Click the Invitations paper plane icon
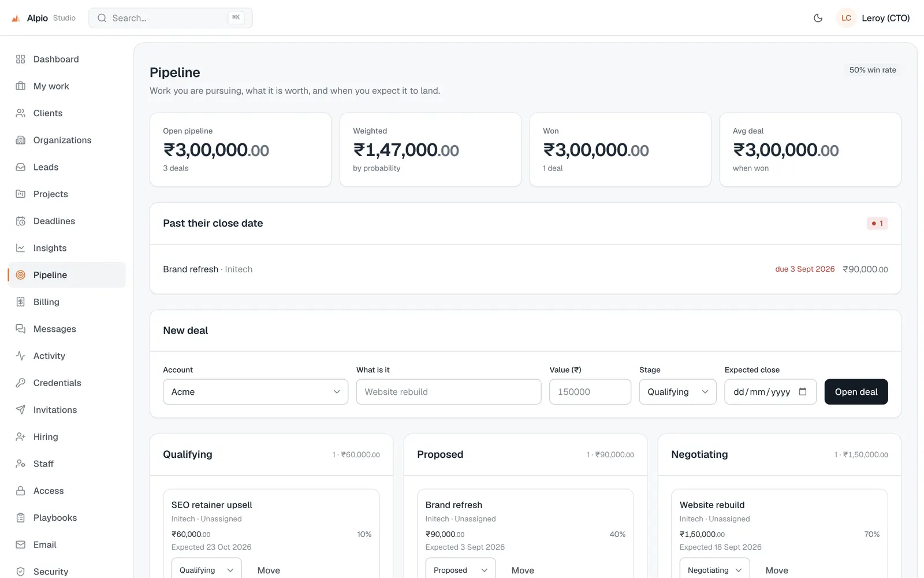 [x=21, y=410]
